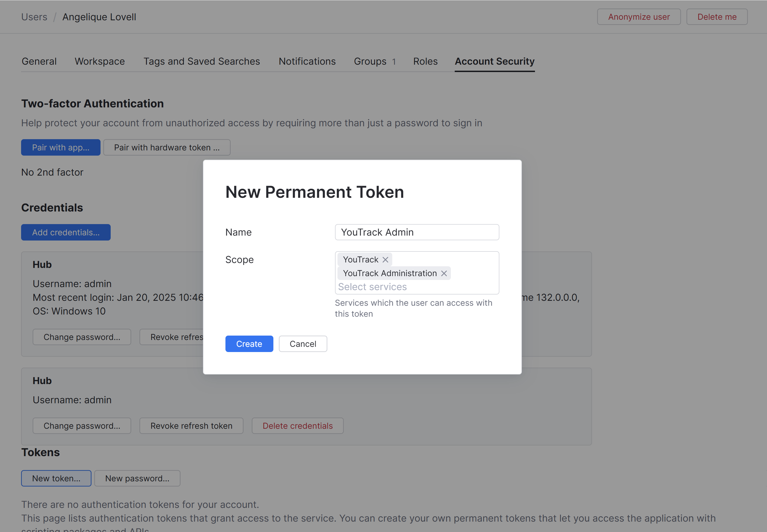The width and height of the screenshot is (767, 532).
Task: Click the Users breadcrumb link
Action: [34, 17]
